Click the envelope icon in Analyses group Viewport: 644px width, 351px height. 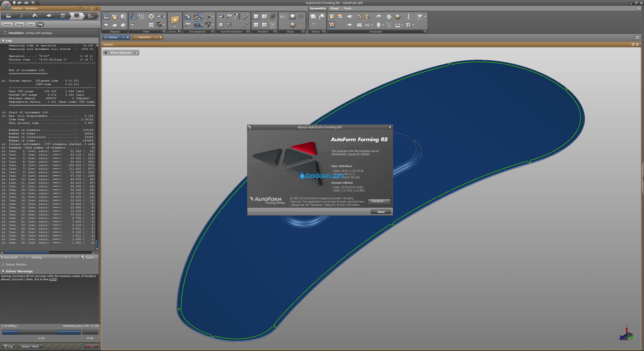coord(359,25)
